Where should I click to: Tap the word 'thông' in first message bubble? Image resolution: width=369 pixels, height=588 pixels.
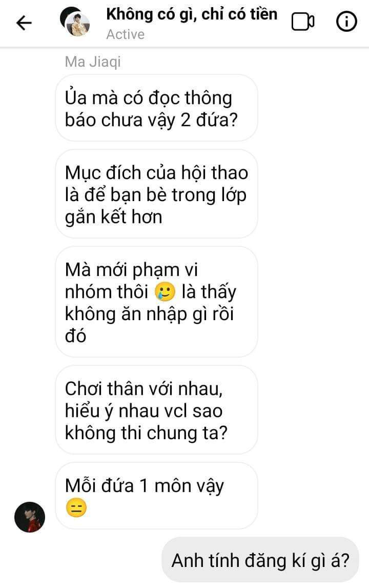pyautogui.click(x=208, y=98)
